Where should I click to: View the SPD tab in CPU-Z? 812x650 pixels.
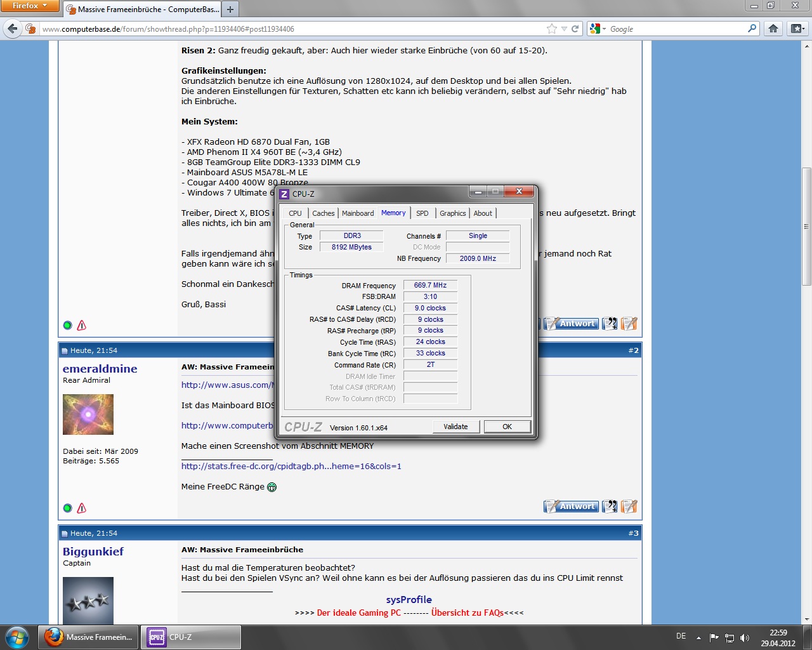422,213
